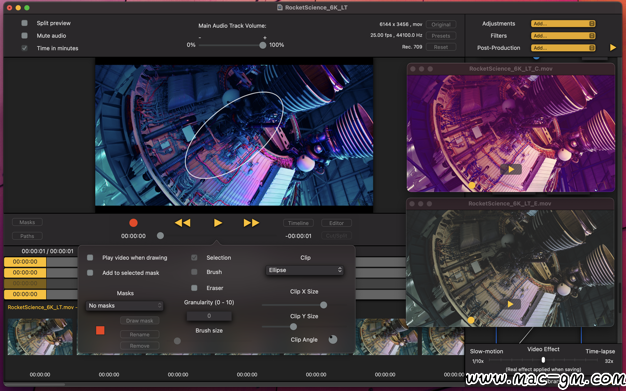Click the Clip Angle dial knob
626x391 pixels.
[333, 339]
